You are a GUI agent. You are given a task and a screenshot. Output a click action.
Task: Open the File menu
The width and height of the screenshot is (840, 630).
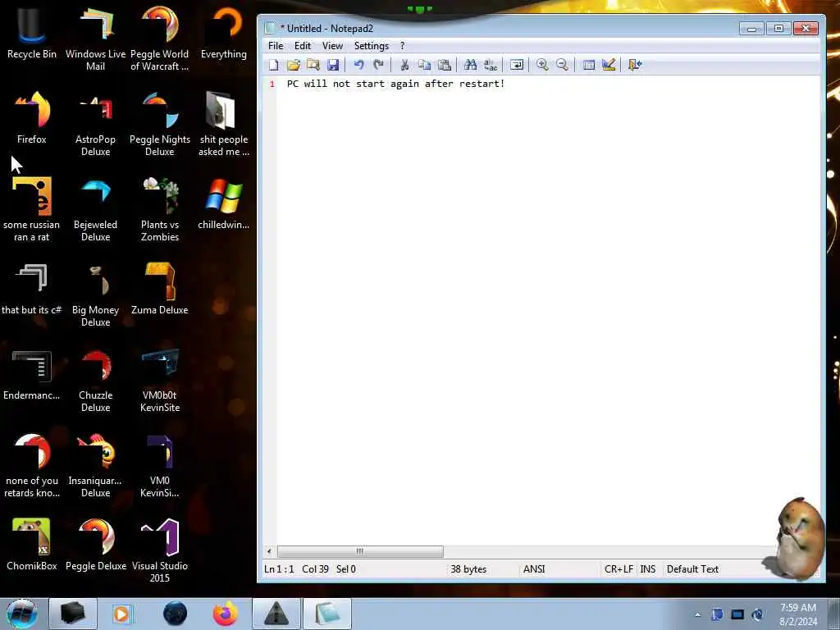pos(276,46)
